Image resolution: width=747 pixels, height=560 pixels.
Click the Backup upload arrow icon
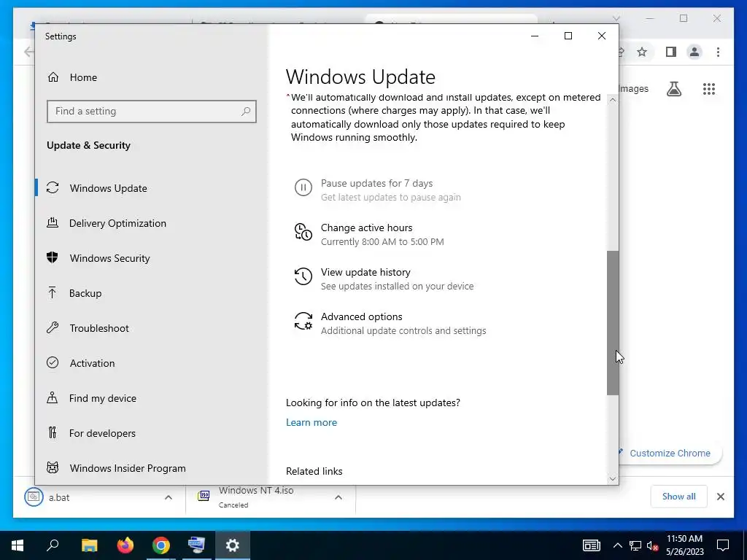pyautogui.click(x=53, y=293)
